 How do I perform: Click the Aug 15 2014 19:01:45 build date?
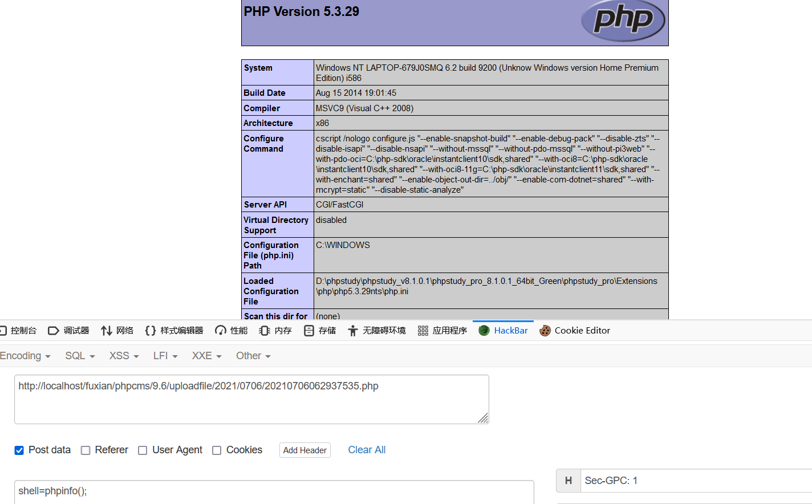356,93
